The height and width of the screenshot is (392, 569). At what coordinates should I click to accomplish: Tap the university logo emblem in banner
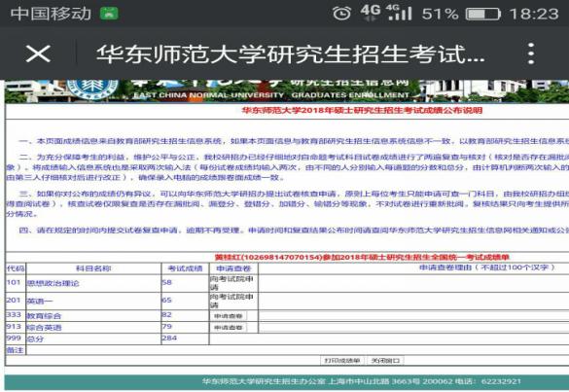[92, 89]
